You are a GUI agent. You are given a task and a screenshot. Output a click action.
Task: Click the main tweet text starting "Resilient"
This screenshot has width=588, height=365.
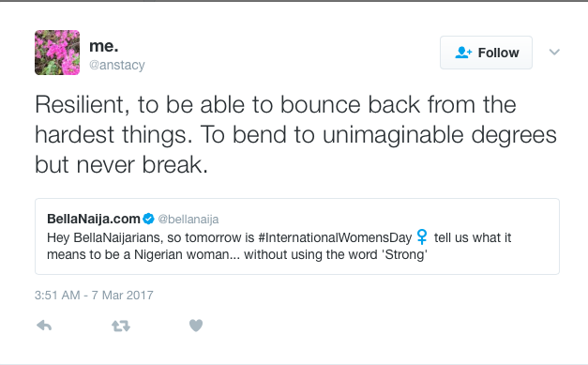pyautogui.click(x=295, y=134)
